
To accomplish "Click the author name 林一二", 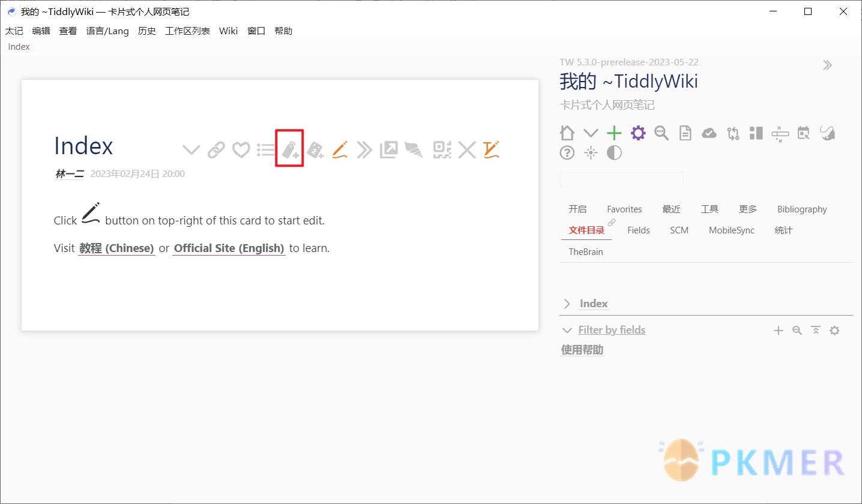I will click(70, 174).
